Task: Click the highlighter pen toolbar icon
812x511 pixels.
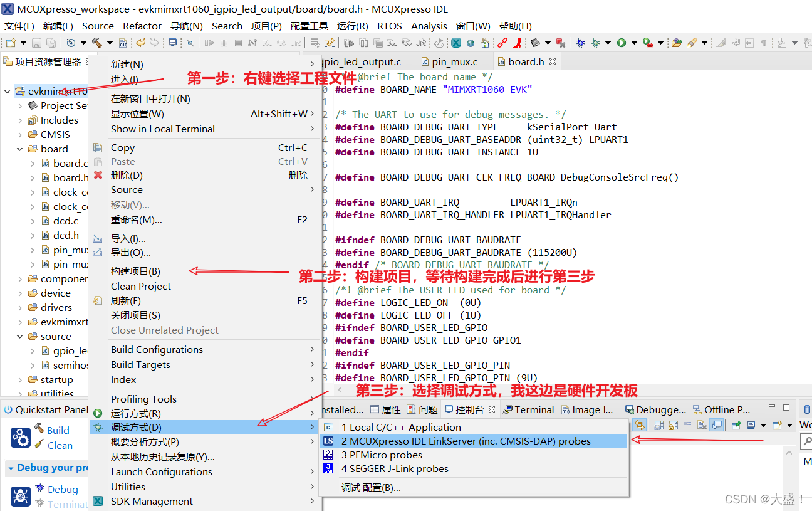Action: pos(691,43)
